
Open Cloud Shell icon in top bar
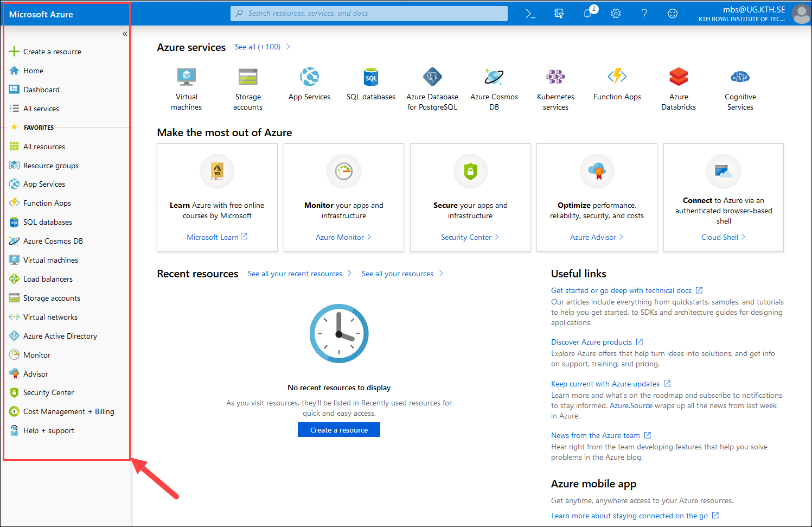click(530, 14)
